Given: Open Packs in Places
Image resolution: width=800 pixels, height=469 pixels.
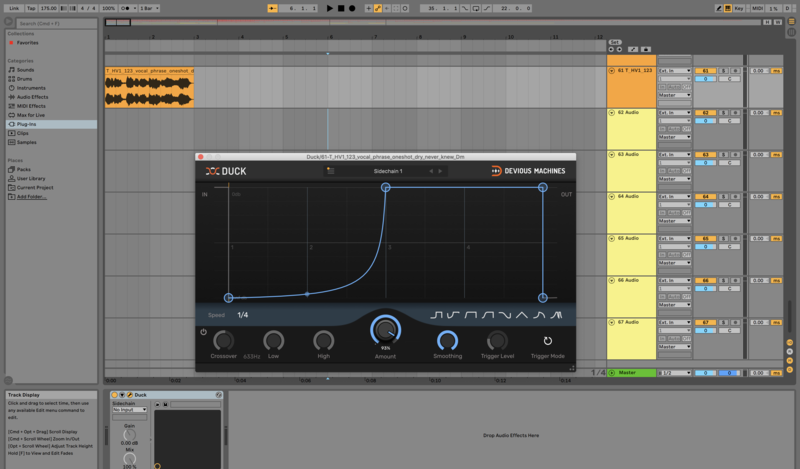Looking at the screenshot, I should coord(23,169).
